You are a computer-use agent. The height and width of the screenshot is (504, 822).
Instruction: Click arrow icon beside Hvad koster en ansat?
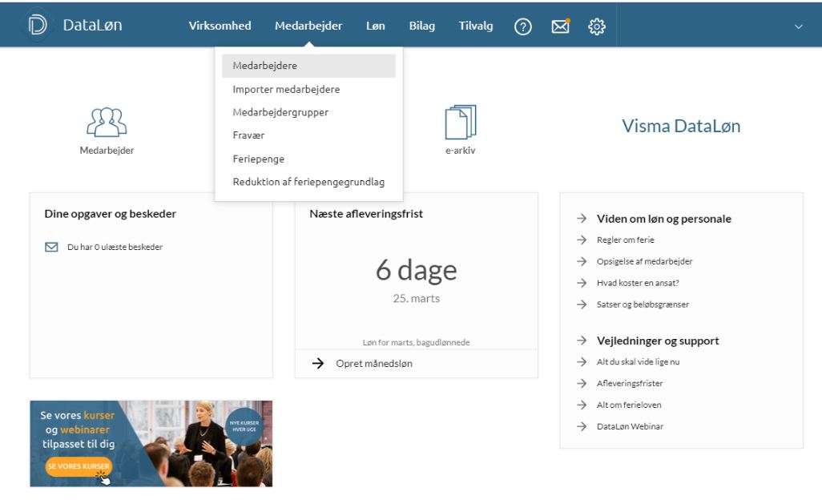click(582, 283)
